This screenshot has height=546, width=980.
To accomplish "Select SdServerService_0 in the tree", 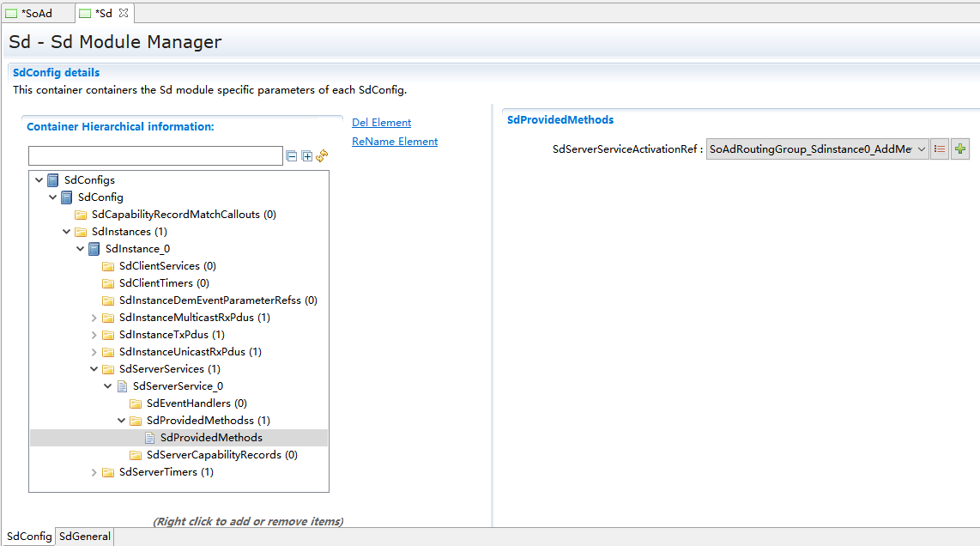I will pyautogui.click(x=178, y=386).
